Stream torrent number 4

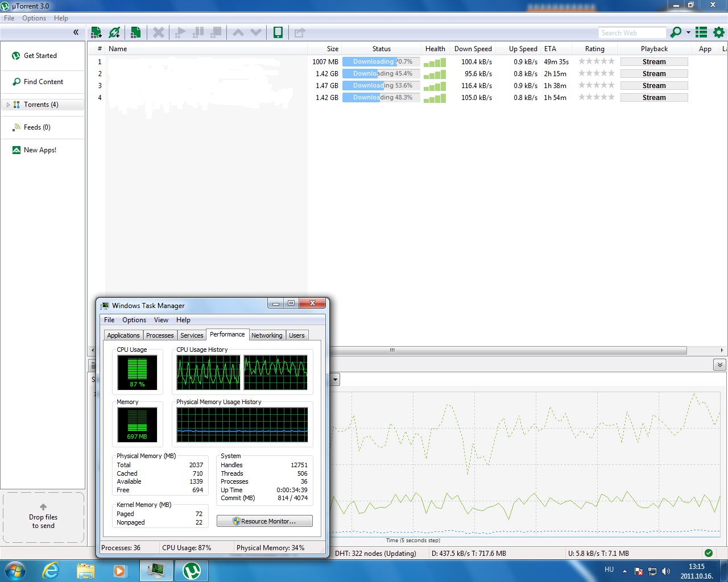pos(654,98)
